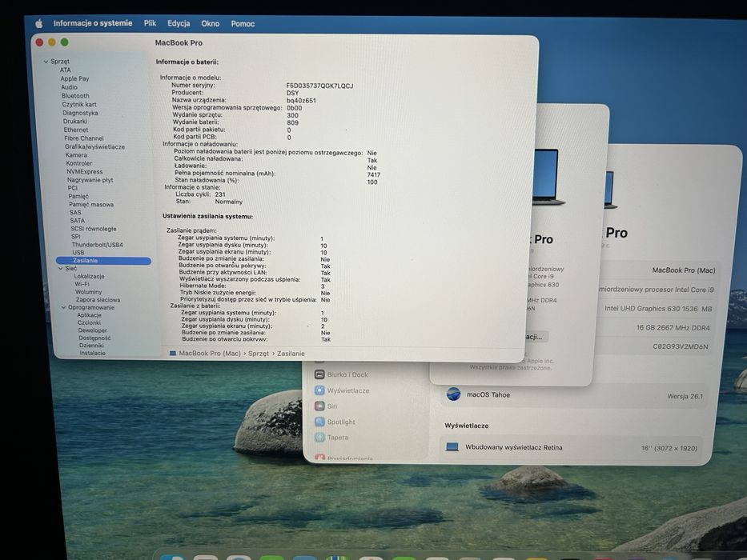Select SAS in the sidebar
The width and height of the screenshot is (747, 560).
coord(75,212)
